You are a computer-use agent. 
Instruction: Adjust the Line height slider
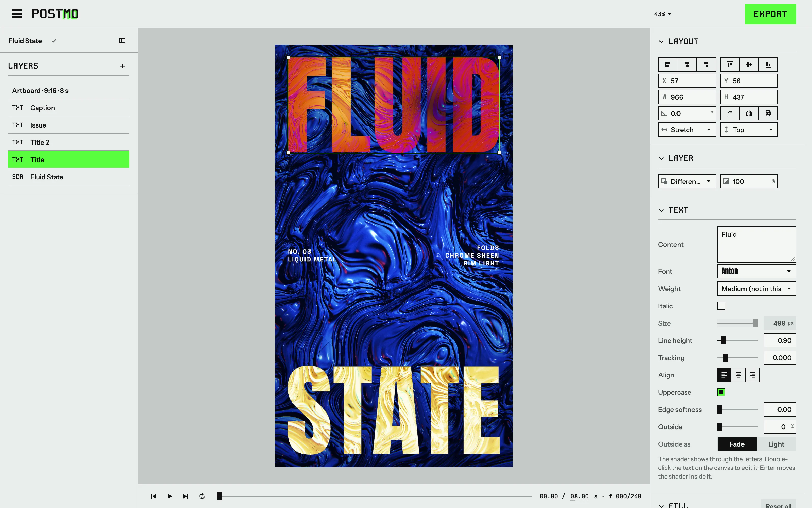[x=737, y=340]
